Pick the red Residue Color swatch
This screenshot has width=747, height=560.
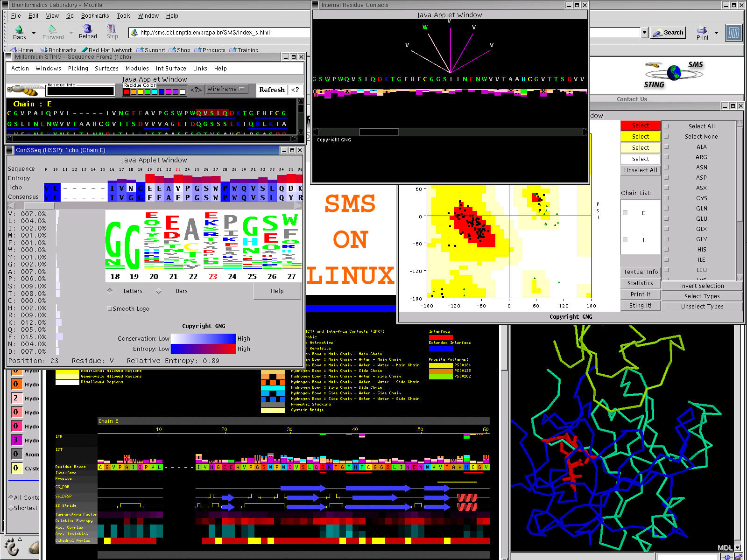click(x=127, y=92)
